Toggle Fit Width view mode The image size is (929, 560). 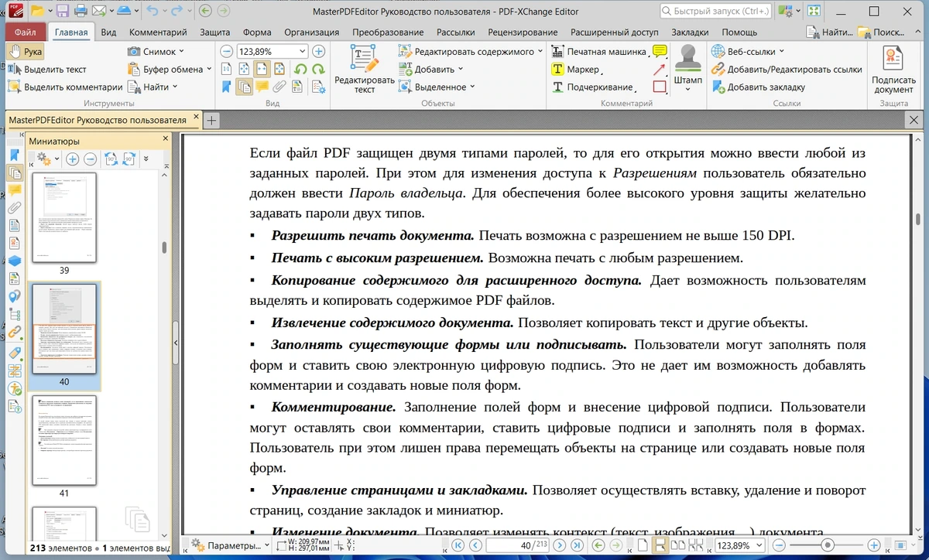pos(263,69)
